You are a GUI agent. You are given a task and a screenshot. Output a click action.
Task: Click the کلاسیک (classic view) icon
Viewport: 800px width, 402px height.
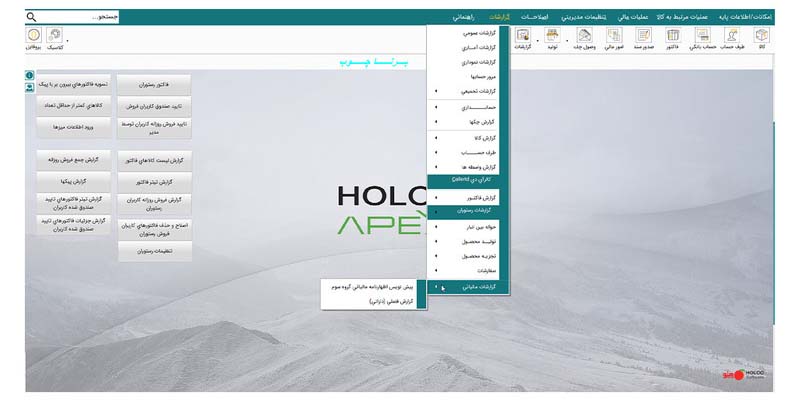(55, 35)
